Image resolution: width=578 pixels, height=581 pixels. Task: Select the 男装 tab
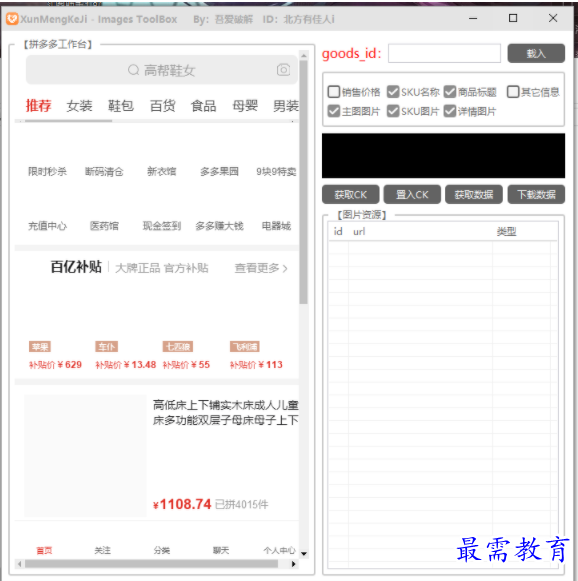tap(286, 106)
